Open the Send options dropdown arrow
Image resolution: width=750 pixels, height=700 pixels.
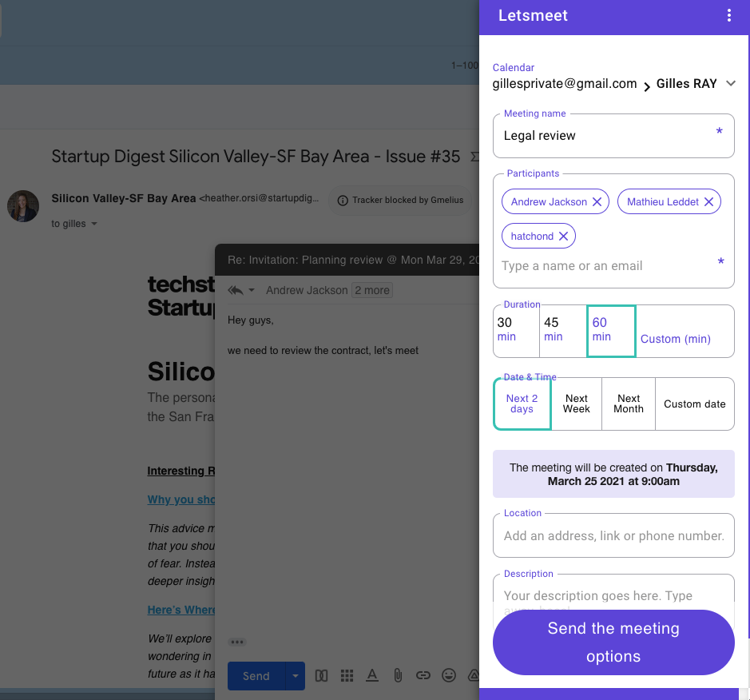point(296,676)
